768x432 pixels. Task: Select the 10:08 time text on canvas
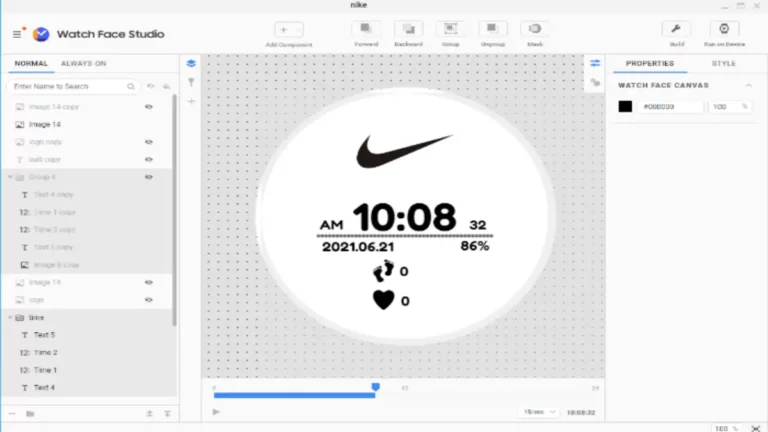pyautogui.click(x=404, y=217)
